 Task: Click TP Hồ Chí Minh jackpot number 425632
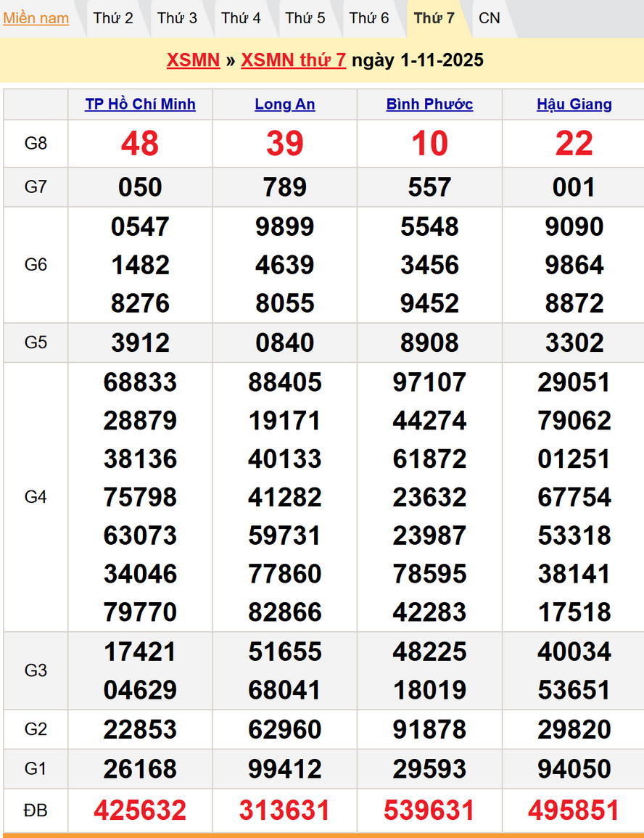(x=140, y=810)
